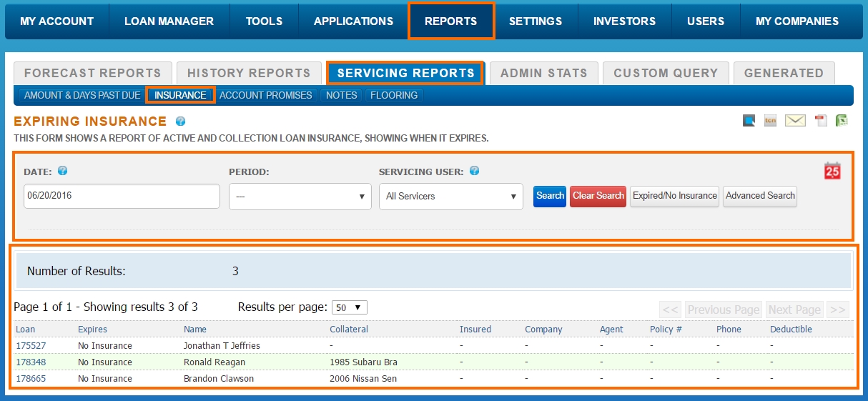
Task: Click help icon beside Servicing User label
Action: 474,171
